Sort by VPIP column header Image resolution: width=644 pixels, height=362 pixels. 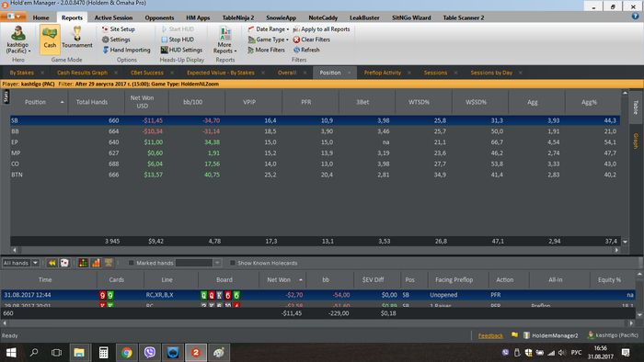[253, 102]
